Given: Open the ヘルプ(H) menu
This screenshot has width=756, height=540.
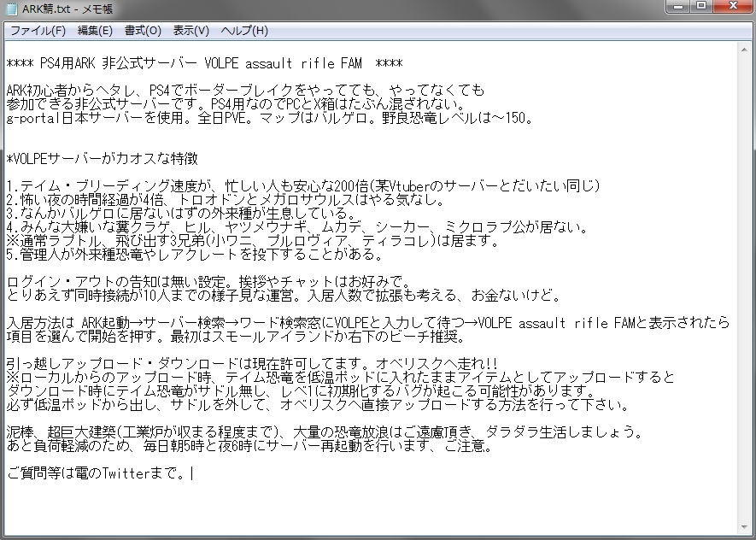Looking at the screenshot, I should 244,31.
